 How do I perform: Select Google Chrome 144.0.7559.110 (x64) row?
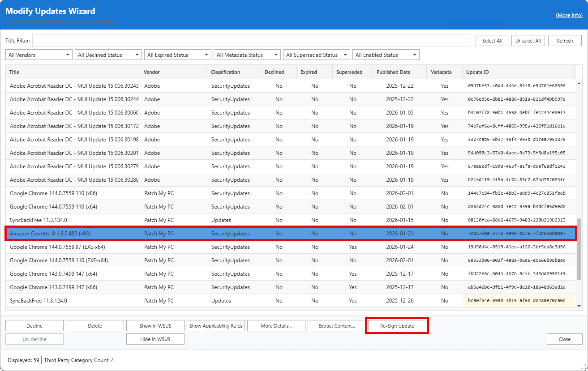click(x=53, y=207)
